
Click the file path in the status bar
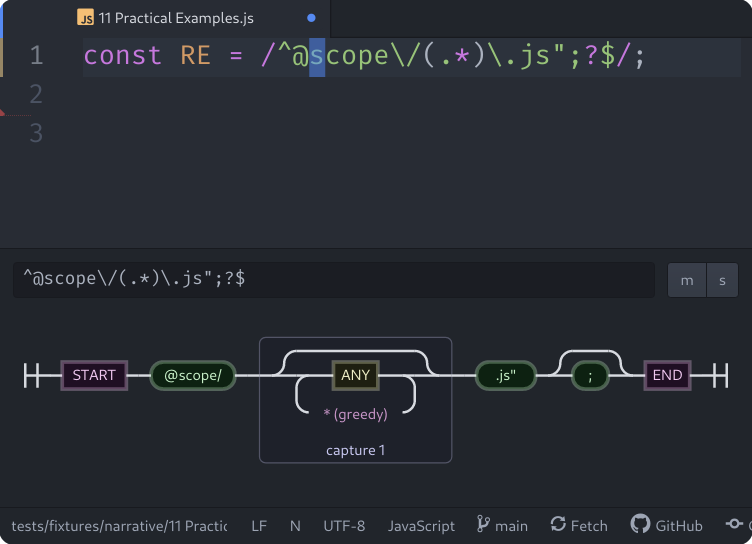118,525
